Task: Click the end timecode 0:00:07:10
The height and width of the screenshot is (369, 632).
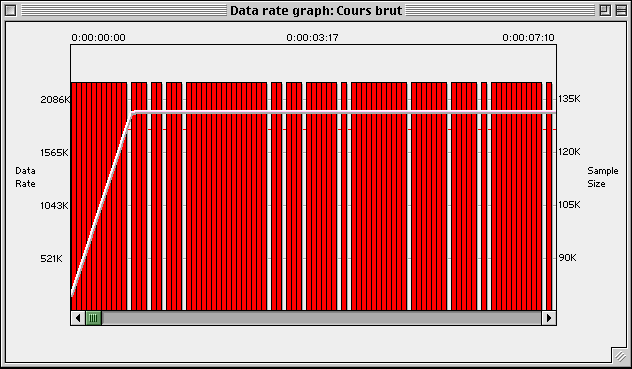Action: click(x=528, y=38)
